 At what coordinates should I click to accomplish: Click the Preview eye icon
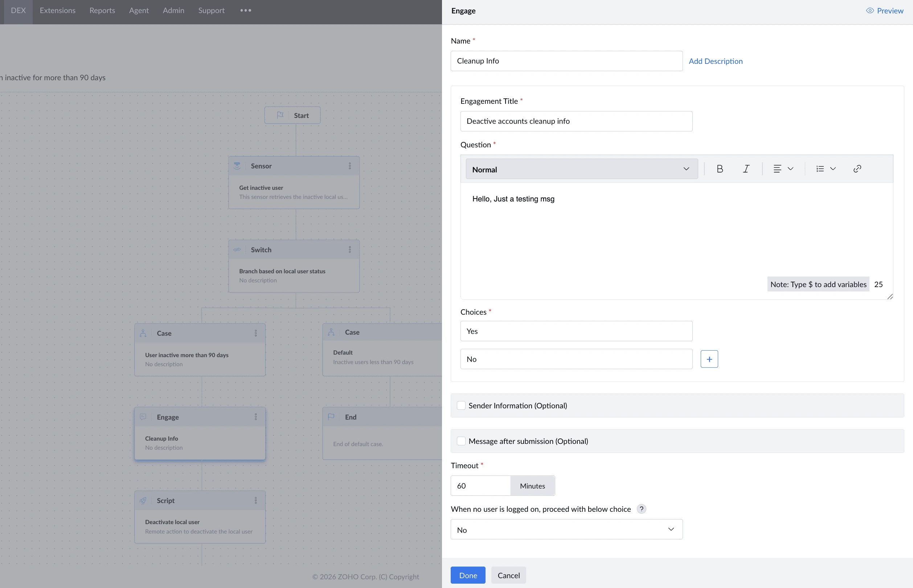tap(870, 11)
